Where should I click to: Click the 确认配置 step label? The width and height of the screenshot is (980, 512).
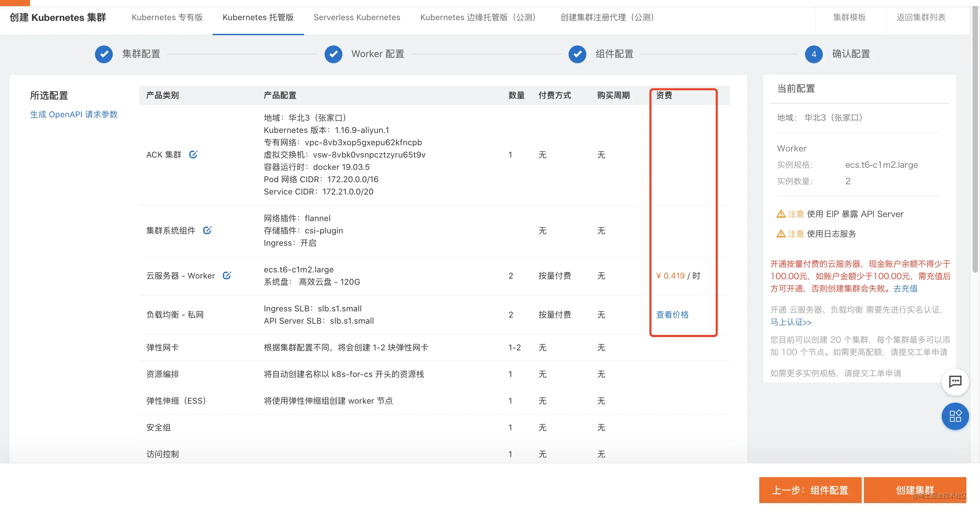tap(851, 54)
